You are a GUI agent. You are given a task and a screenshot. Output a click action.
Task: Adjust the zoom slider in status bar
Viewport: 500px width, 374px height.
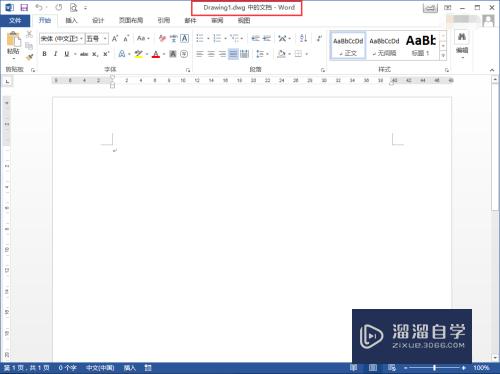tap(434, 368)
